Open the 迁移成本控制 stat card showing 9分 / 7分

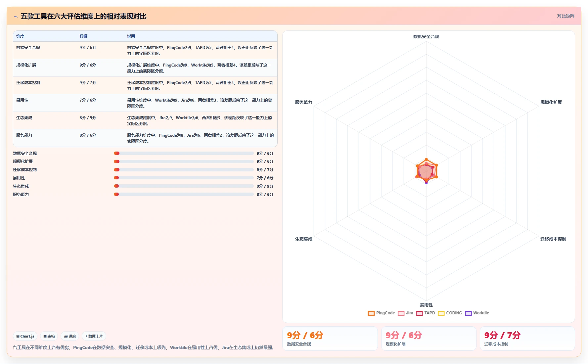pos(527,339)
